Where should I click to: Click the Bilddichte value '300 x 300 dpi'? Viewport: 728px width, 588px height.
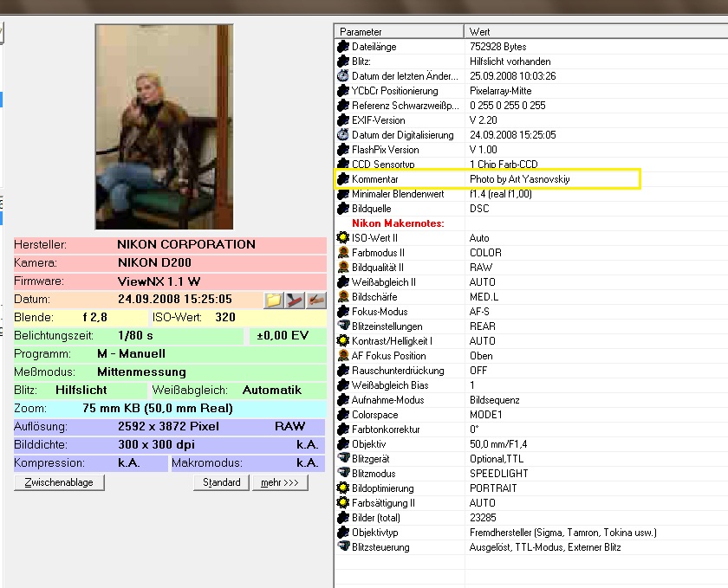157,444
